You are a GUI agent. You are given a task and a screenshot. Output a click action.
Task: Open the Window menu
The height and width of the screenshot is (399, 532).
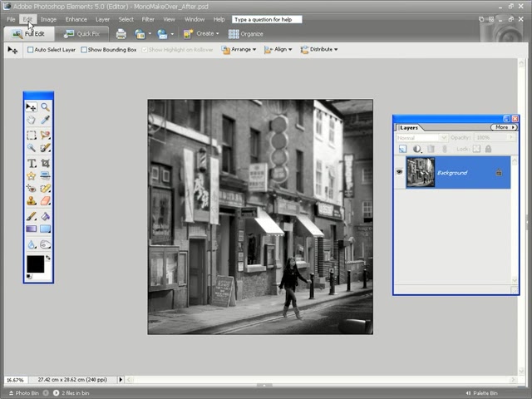click(x=195, y=19)
